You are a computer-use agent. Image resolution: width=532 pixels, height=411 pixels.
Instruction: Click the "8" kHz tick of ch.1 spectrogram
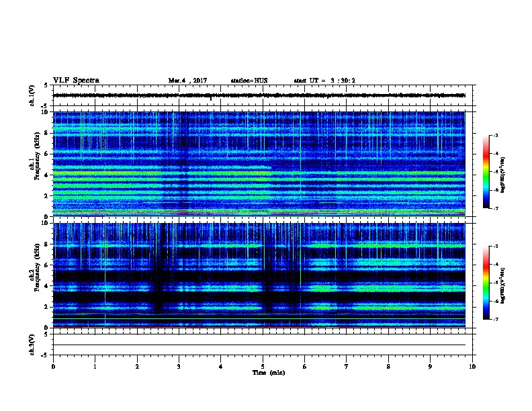coord(47,133)
